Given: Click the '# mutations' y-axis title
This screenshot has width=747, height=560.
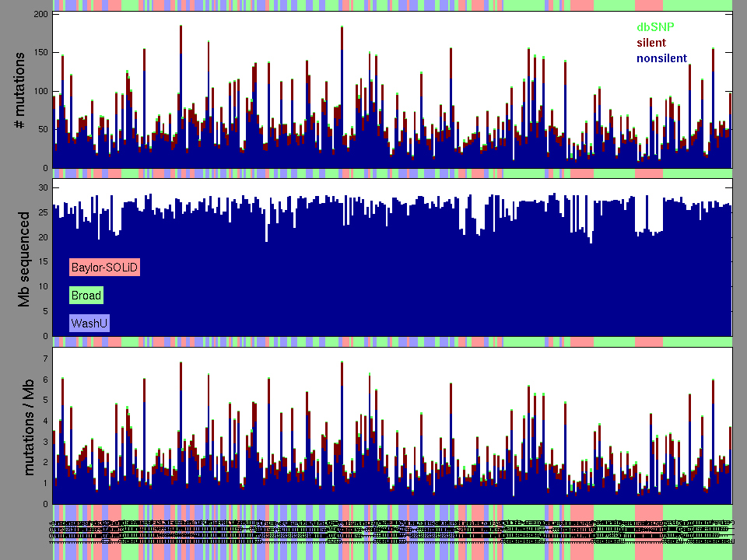Looking at the screenshot, I should click(24, 91).
